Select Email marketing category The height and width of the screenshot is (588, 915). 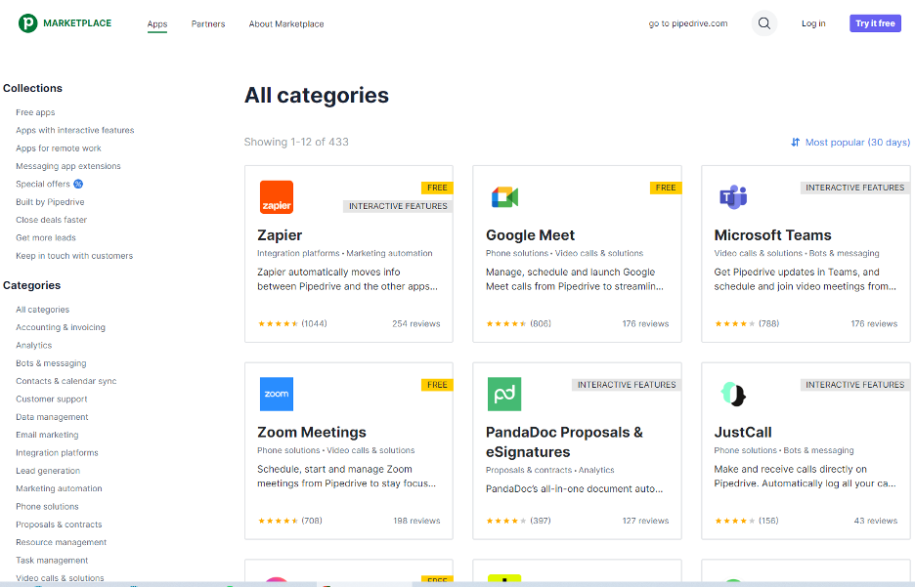tap(47, 435)
